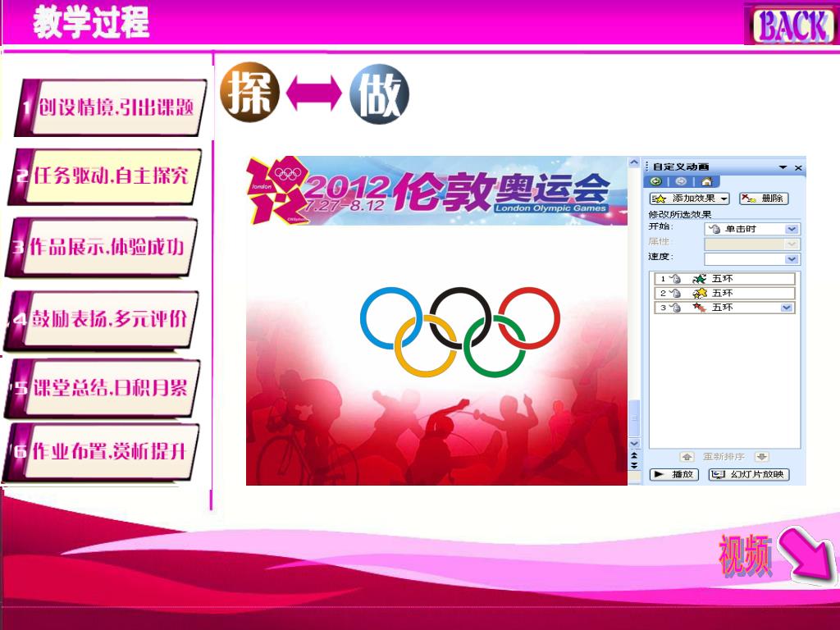840x630 pixels.
Task: Click the slide scrollbar down arrow
Action: click(x=634, y=444)
